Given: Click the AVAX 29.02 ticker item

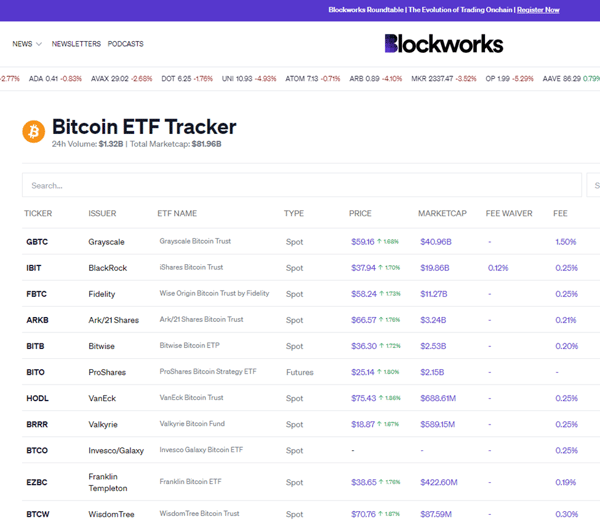Looking at the screenshot, I should pos(121,78).
